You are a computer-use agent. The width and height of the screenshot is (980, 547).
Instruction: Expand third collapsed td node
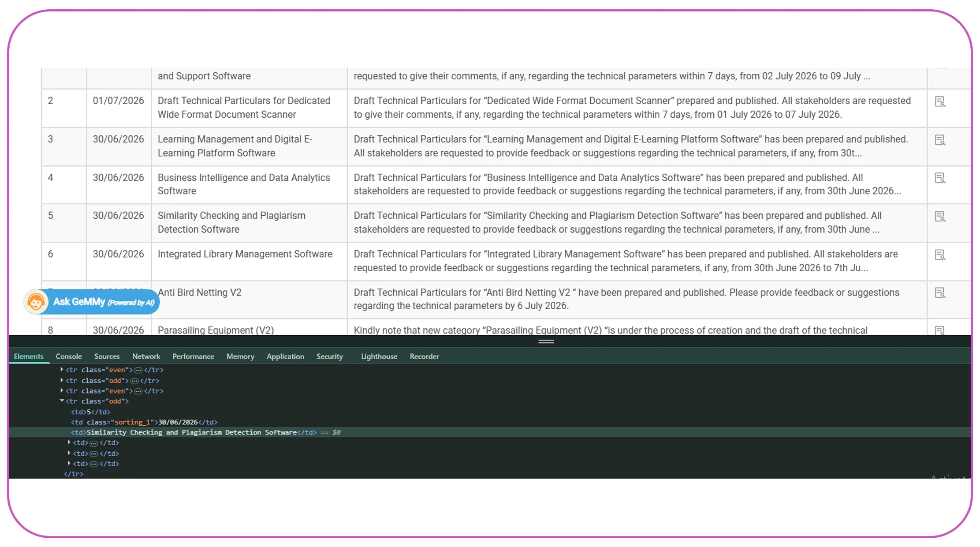(69, 464)
